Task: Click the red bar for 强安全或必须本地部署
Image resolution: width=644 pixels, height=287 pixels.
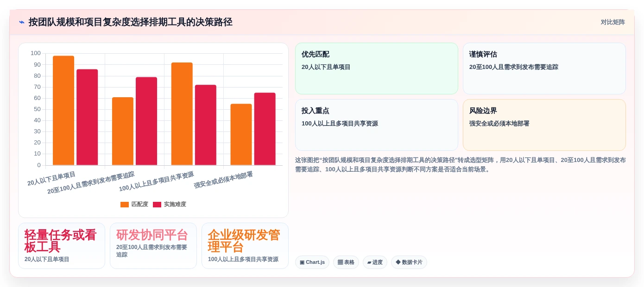Action: coord(265,129)
